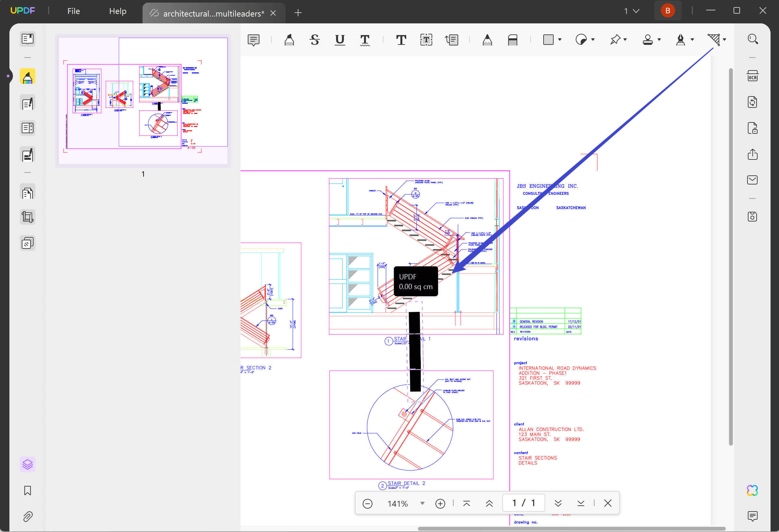Select the Highlight text tool
The image size is (779, 532).
coord(289,40)
